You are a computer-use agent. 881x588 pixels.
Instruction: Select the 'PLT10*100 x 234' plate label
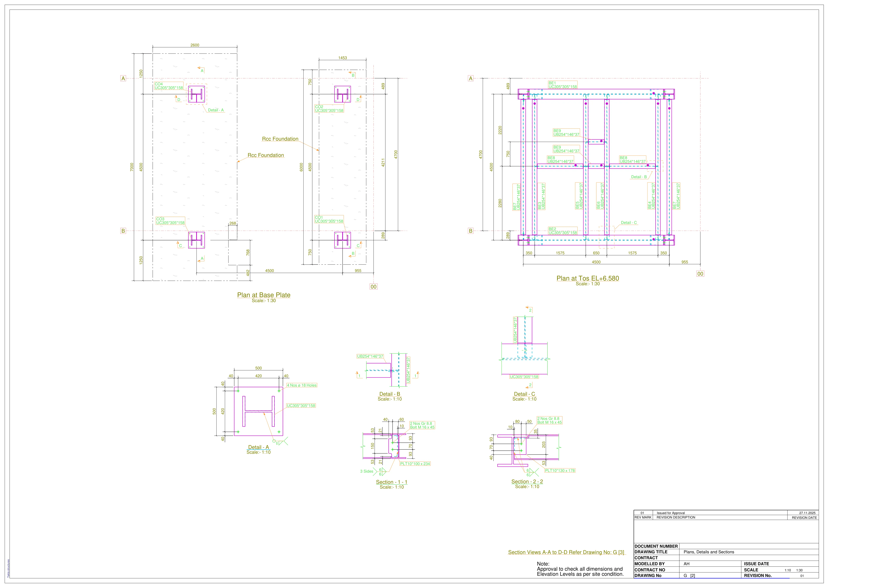415,464
